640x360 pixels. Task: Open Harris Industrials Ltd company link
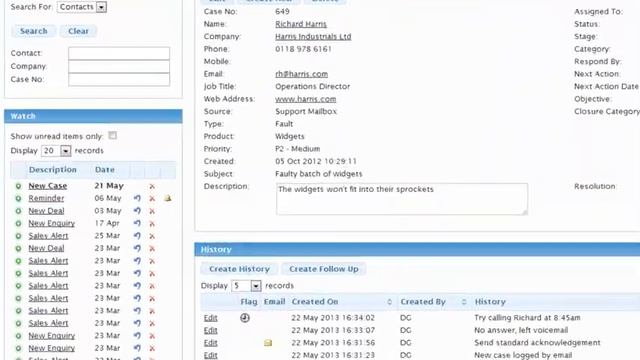pyautogui.click(x=313, y=36)
